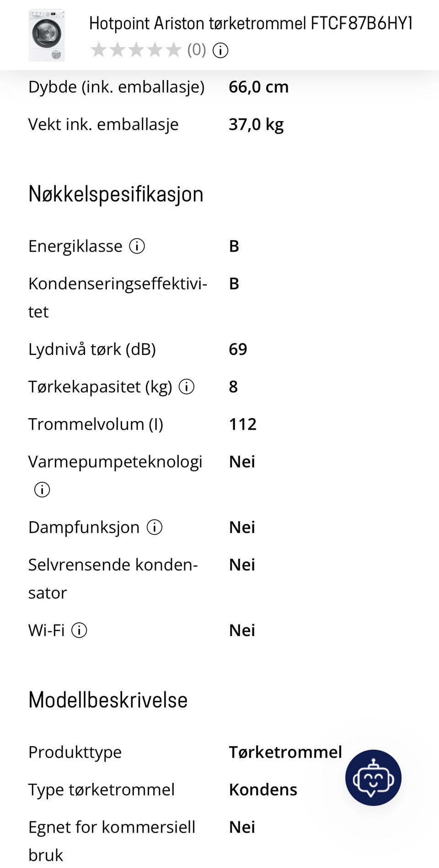The height and width of the screenshot is (868, 439).
Task: Click the Lydnivå tørk (dB) value 69
Action: (238, 349)
